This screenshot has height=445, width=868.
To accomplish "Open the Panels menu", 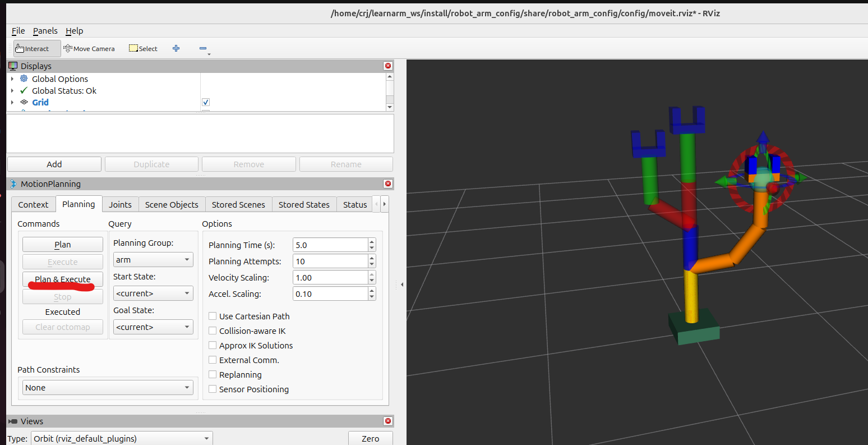I will [x=45, y=31].
